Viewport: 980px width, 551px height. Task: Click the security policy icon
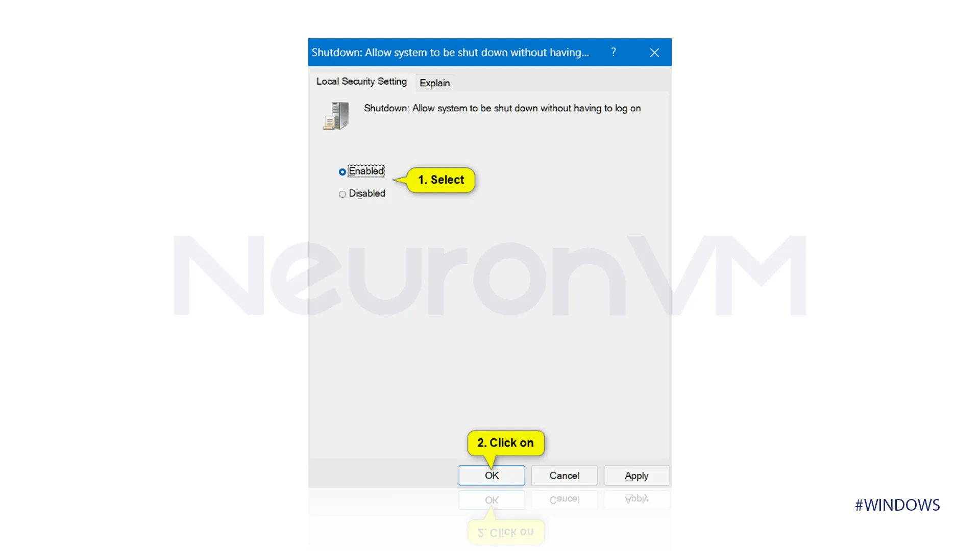coord(335,115)
